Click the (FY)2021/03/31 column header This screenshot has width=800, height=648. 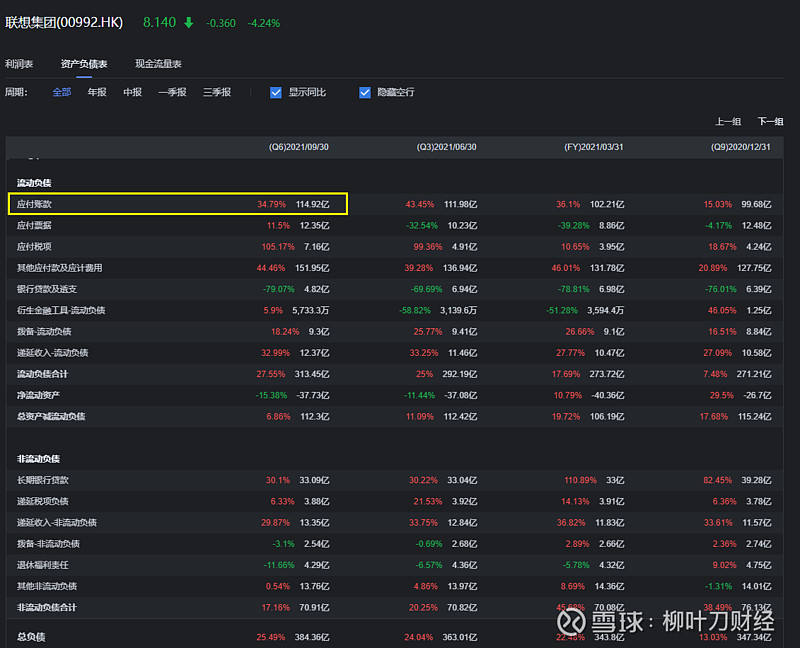[x=594, y=147]
